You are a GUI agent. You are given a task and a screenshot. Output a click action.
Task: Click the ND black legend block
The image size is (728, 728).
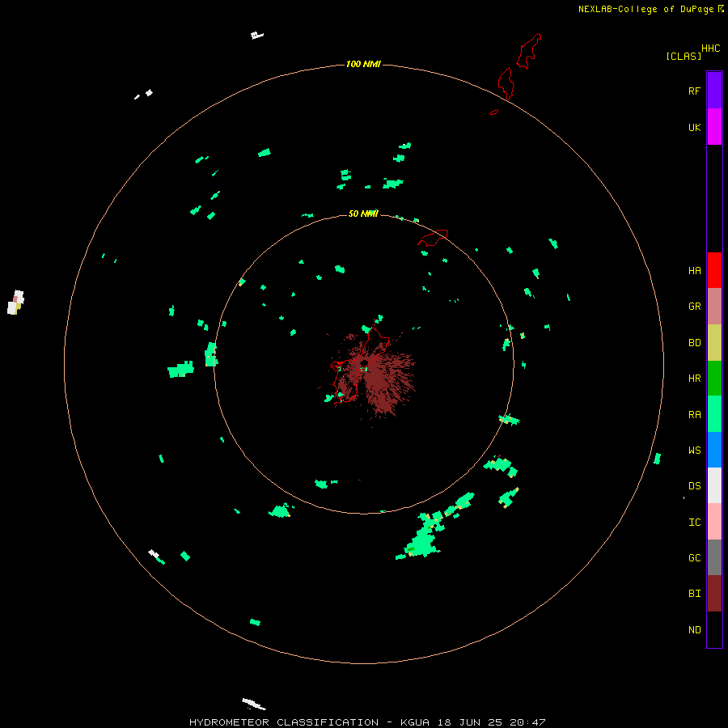(714, 629)
